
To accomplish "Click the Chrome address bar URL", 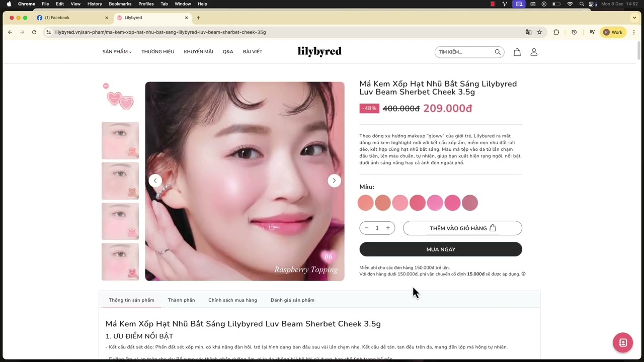I will [x=160, y=32].
